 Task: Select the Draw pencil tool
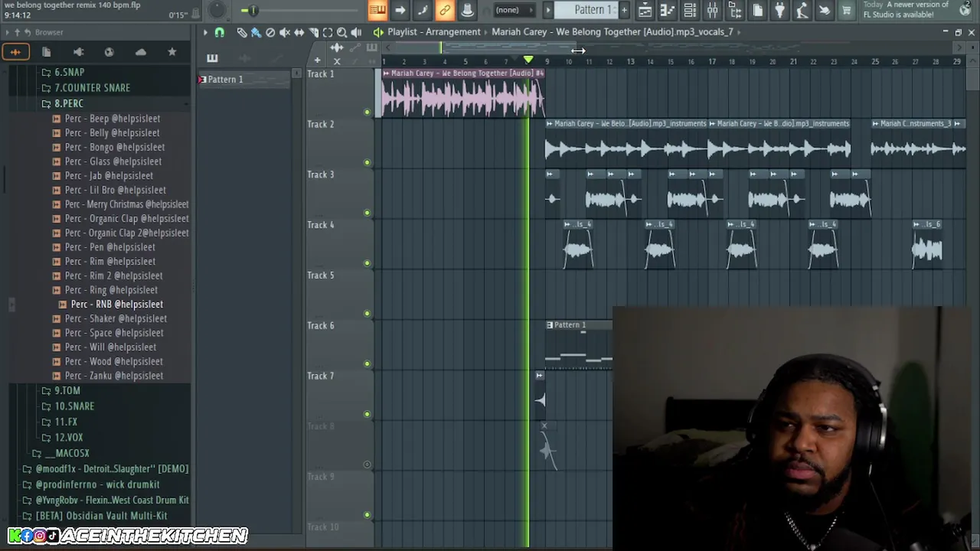tap(242, 32)
